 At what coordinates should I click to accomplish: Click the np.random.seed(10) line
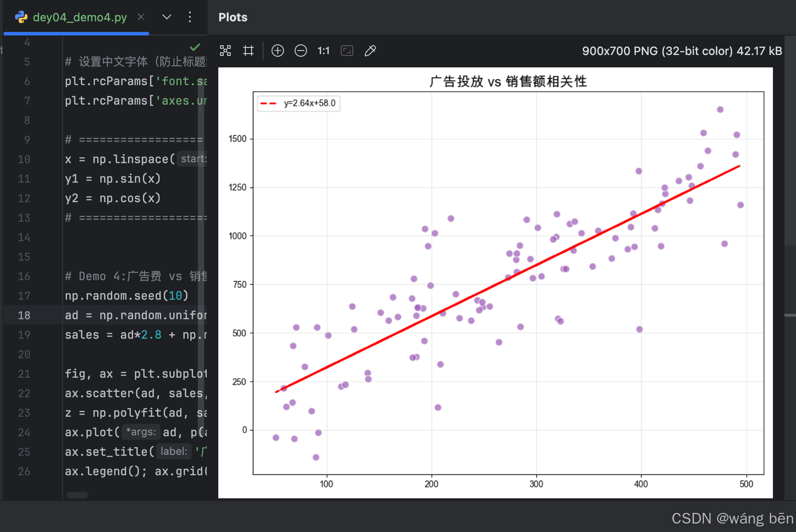coord(126,296)
